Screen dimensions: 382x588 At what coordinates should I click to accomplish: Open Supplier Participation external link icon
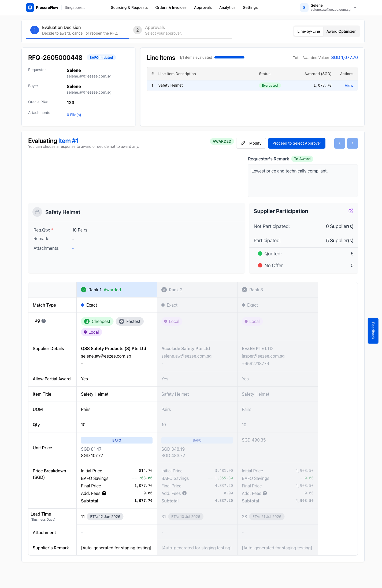click(x=351, y=211)
